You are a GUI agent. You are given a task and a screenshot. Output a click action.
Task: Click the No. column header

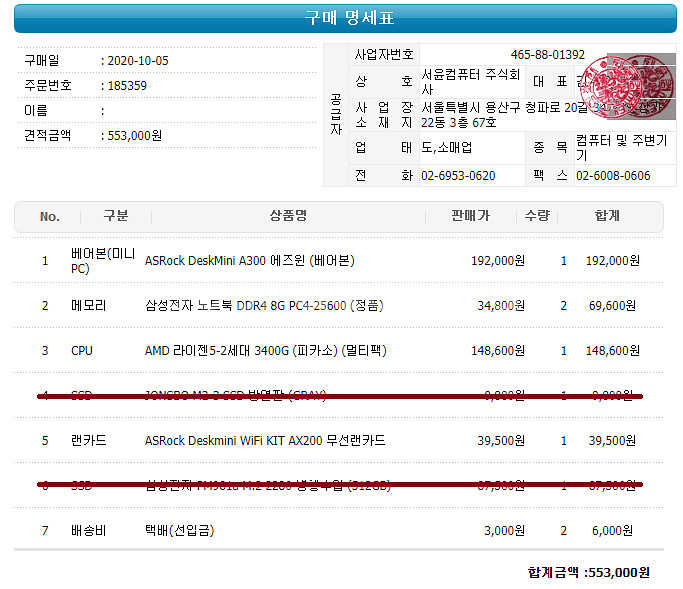(50, 217)
